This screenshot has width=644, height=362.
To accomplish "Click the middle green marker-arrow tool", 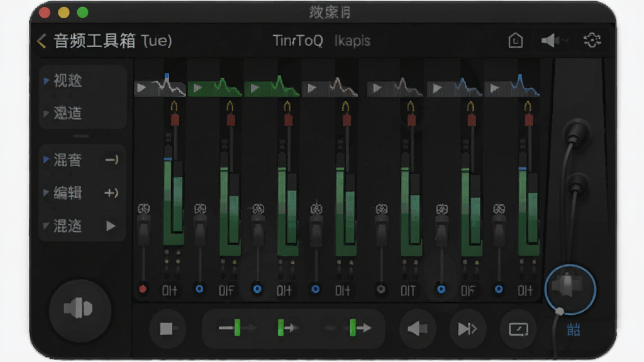I will point(287,328).
